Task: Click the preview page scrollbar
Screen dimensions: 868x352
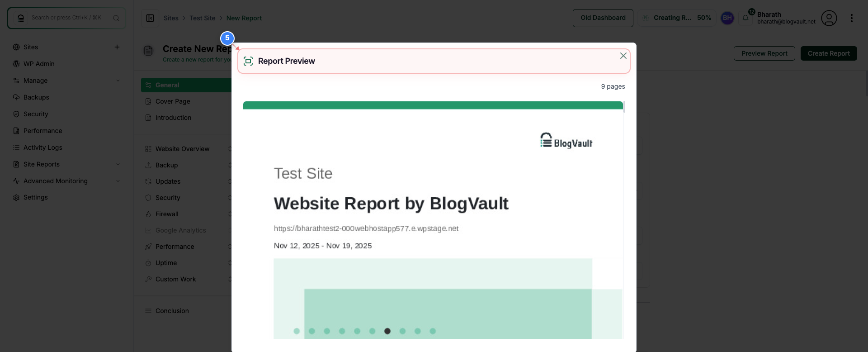Action: (624, 107)
